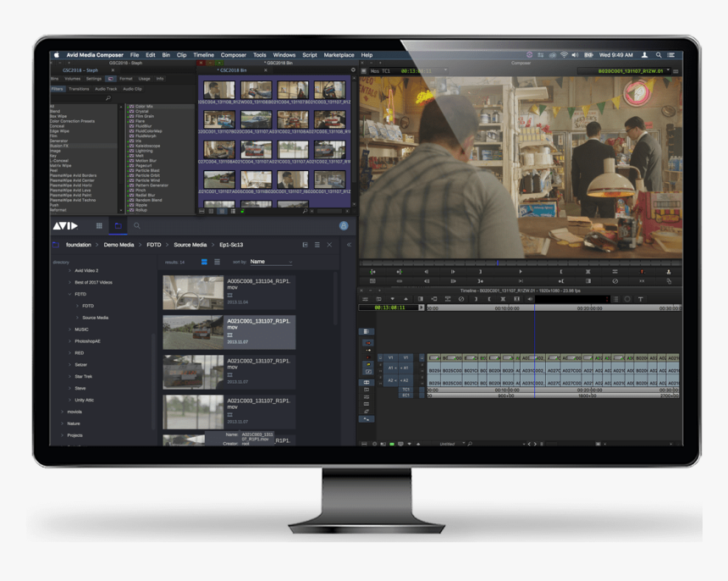Enable the Film Grain effect checkbox

128,116
